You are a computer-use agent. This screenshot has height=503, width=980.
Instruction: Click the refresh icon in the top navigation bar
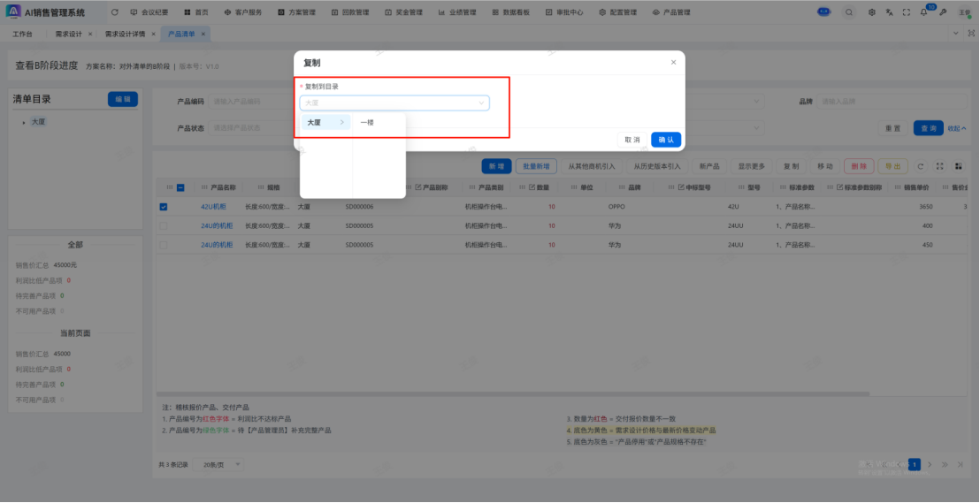tap(116, 12)
